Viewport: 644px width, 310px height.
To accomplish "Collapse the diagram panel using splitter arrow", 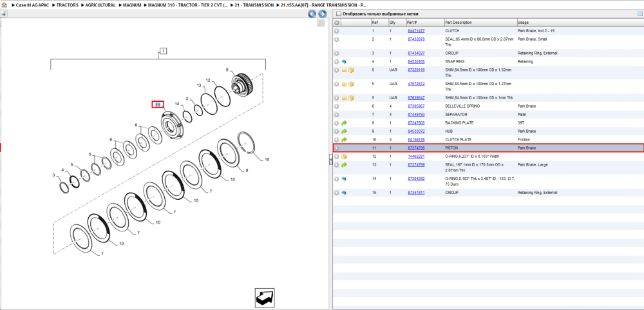I will tap(330, 160).
